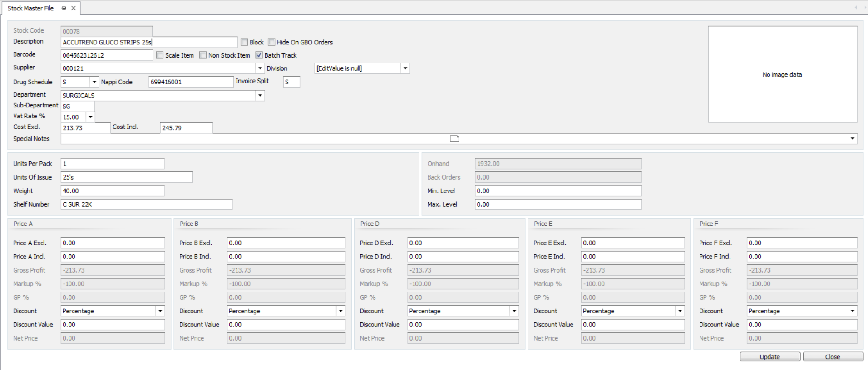Click the Cost Excl. field

pyautogui.click(x=85, y=128)
